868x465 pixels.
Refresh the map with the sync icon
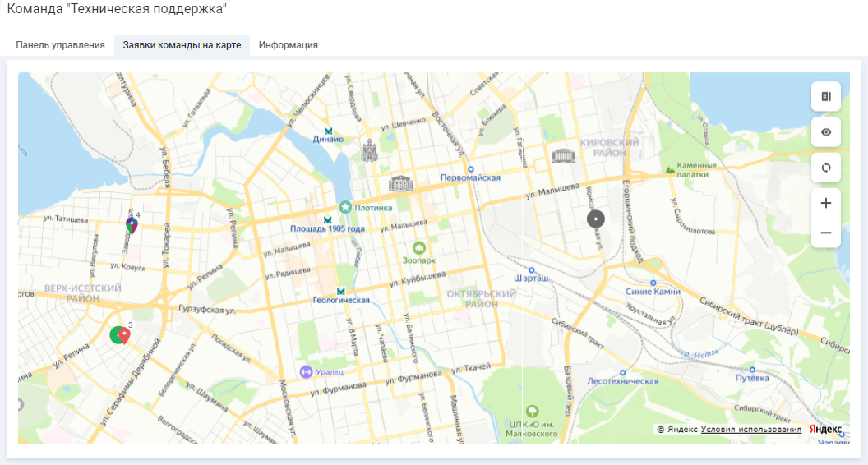(825, 168)
